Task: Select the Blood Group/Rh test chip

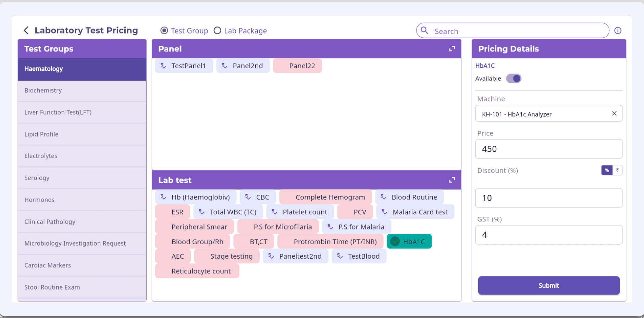Action: pos(193,242)
